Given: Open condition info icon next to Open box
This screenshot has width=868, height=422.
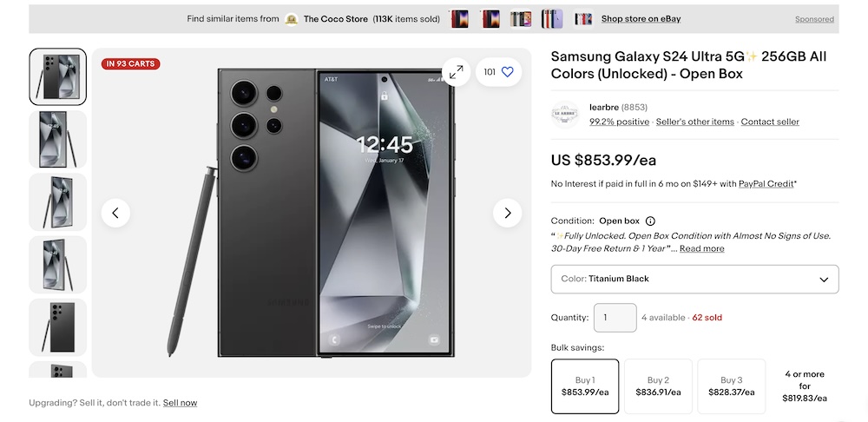Looking at the screenshot, I should tap(650, 221).
